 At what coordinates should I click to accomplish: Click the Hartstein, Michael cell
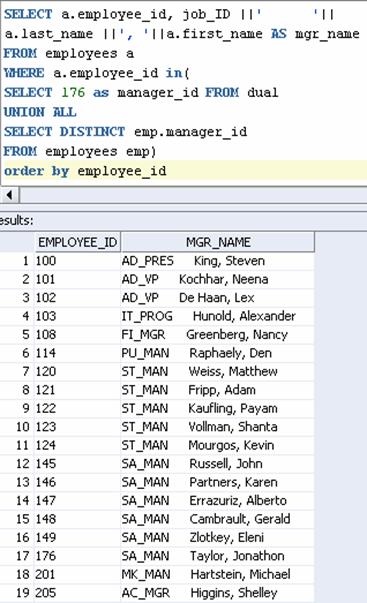click(x=217, y=575)
